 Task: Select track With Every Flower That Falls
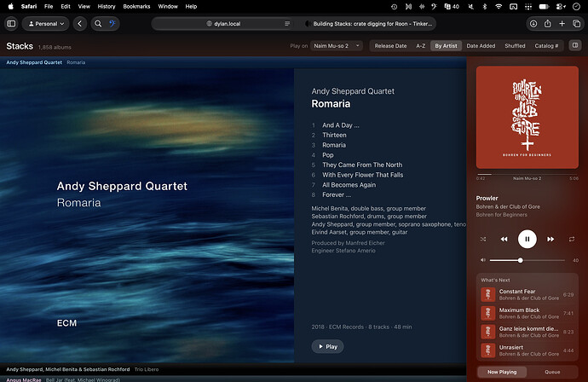coord(363,175)
